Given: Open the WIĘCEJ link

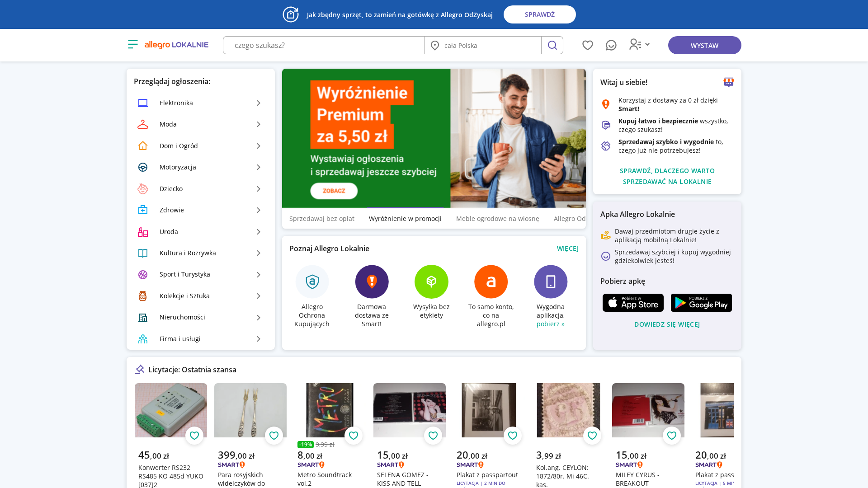Looking at the screenshot, I should coord(568,249).
